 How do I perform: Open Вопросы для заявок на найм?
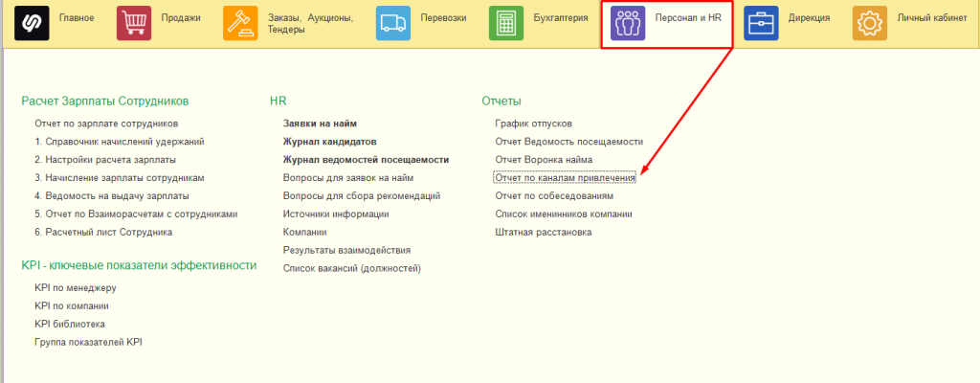(x=348, y=178)
